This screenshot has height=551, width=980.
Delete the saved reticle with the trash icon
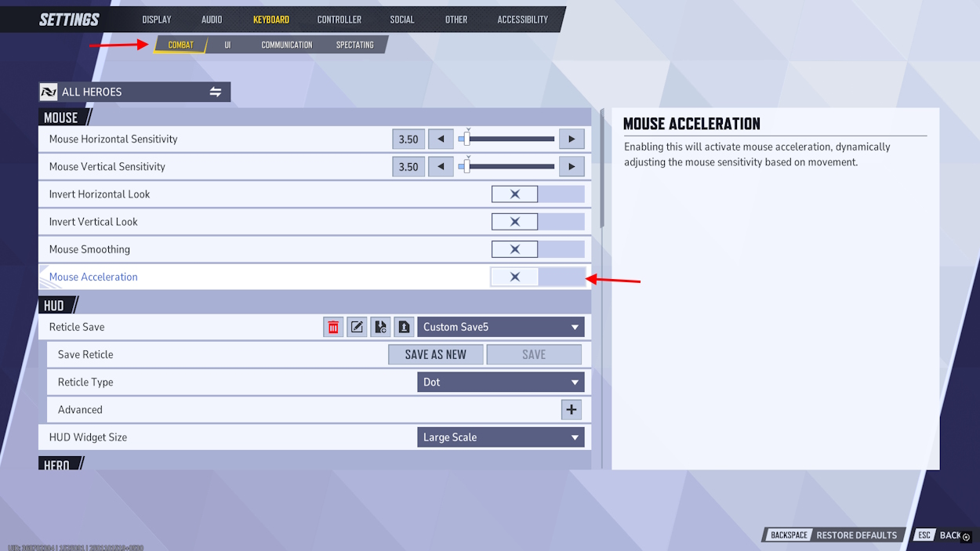click(x=333, y=327)
